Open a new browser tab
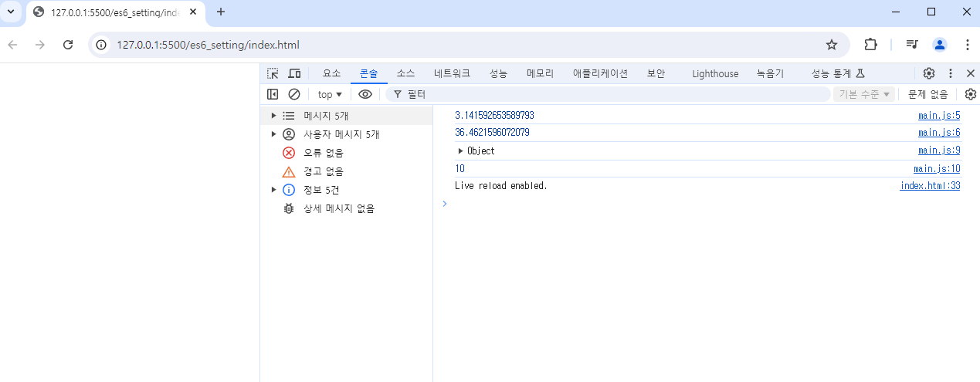 pyautogui.click(x=221, y=12)
